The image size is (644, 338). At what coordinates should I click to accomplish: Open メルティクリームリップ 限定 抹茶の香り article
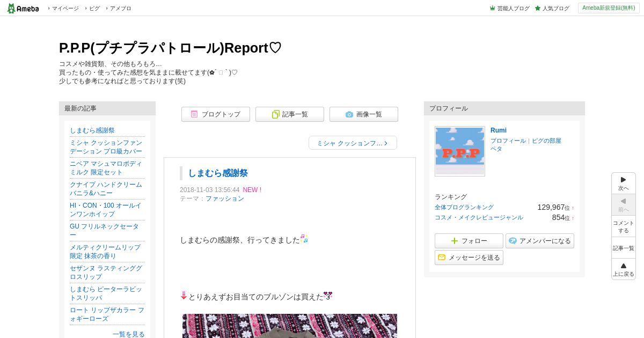[x=106, y=252]
